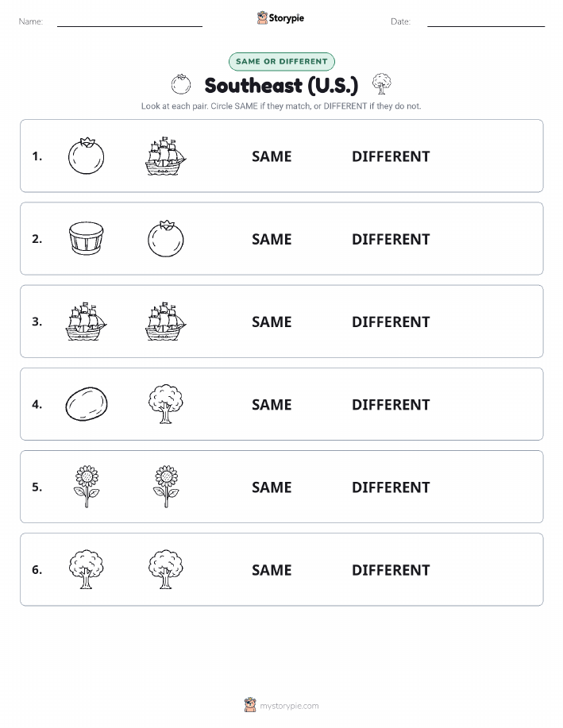Choose SAME for question 5
563x728 pixels.
(272, 487)
